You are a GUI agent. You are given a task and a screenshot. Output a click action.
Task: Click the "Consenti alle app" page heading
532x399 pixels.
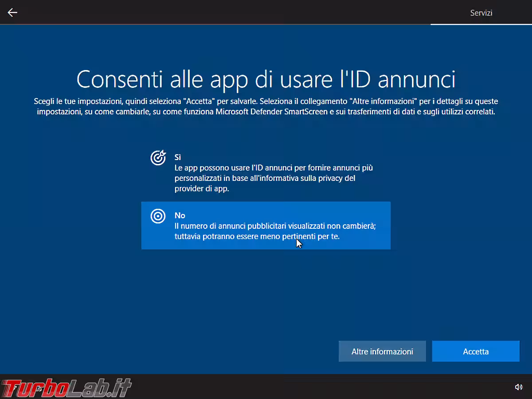(x=266, y=80)
